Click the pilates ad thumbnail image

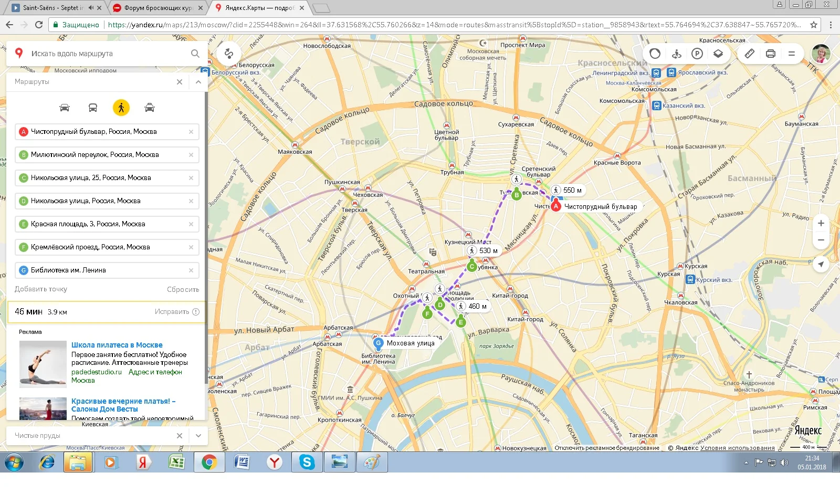[43, 364]
